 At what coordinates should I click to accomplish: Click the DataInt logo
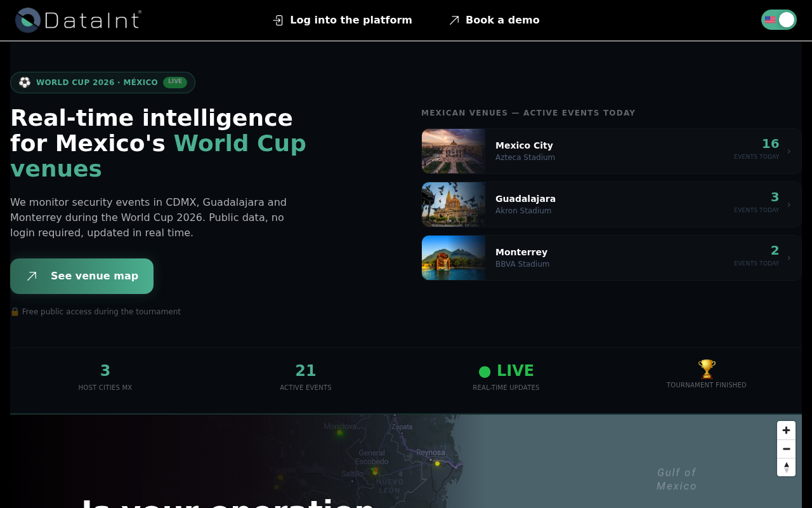point(78,20)
